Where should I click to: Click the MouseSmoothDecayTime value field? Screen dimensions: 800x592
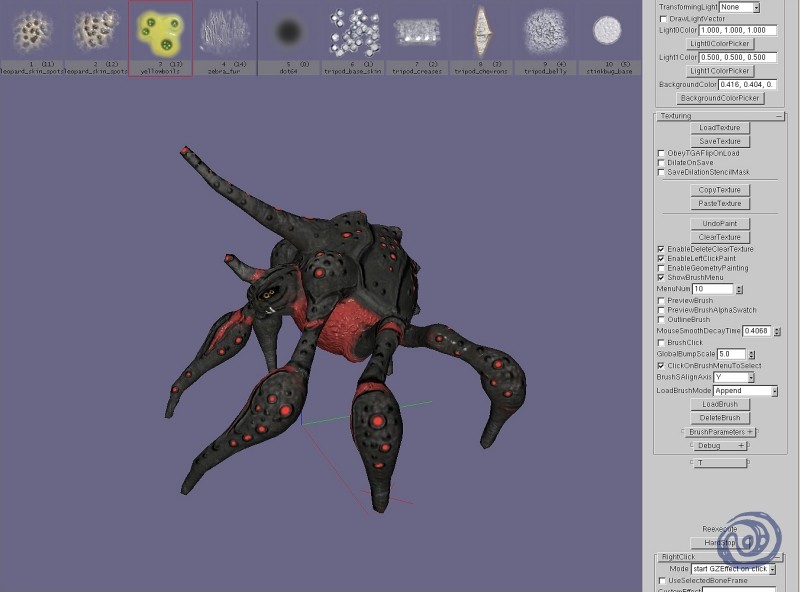(x=757, y=331)
